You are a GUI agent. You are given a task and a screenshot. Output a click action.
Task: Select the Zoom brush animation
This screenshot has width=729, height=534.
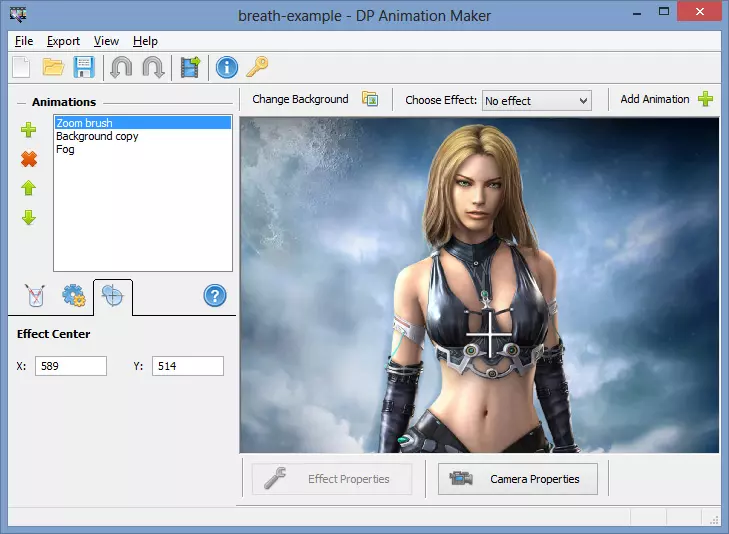click(x=143, y=123)
